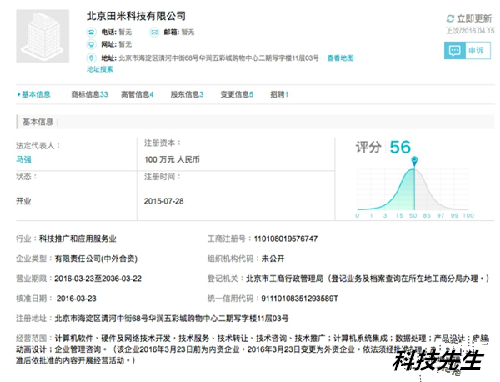
Task: Click the location pin icon beside 地址
Action: click(x=91, y=58)
